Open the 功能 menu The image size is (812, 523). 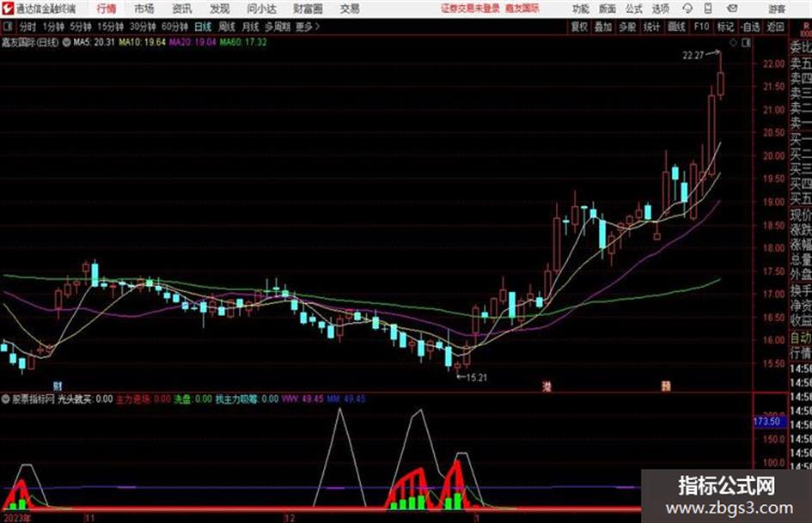click(x=581, y=9)
